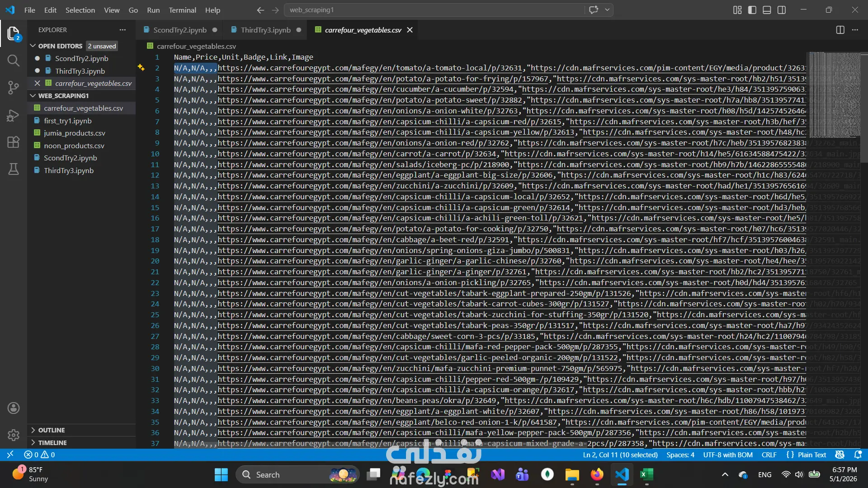
Task: Open the Source Control view
Action: pyautogui.click(x=13, y=88)
